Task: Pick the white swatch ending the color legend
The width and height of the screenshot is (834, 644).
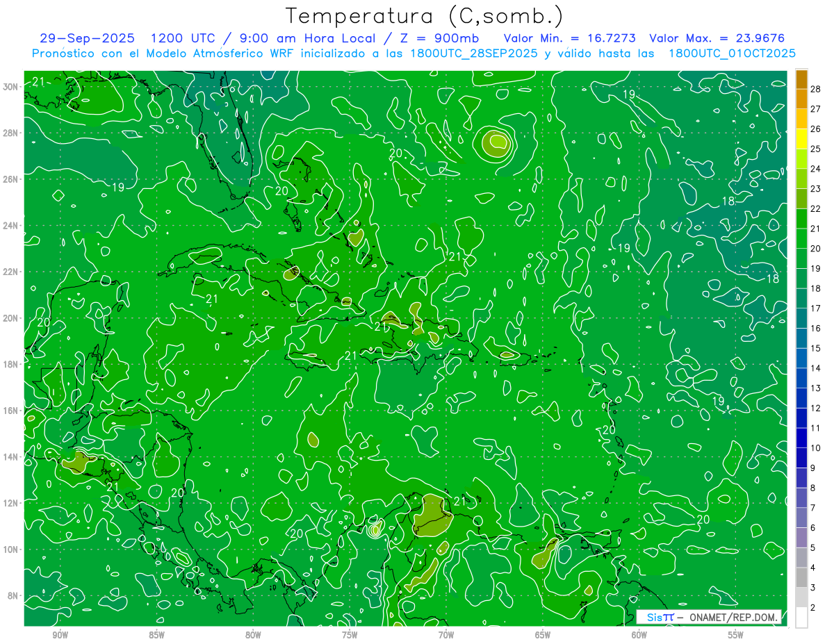Action: click(802, 618)
